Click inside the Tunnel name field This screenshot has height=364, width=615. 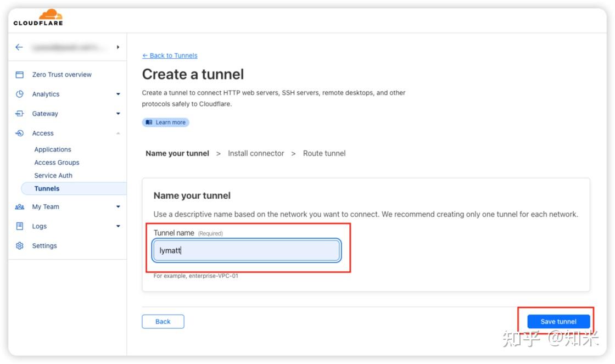(x=246, y=250)
